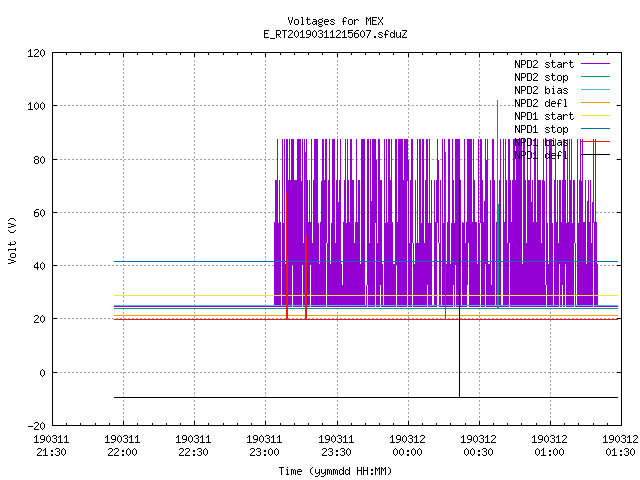Click the light blue NPD2 bias legend line
Screen dimensions: 640x480
tap(595, 89)
